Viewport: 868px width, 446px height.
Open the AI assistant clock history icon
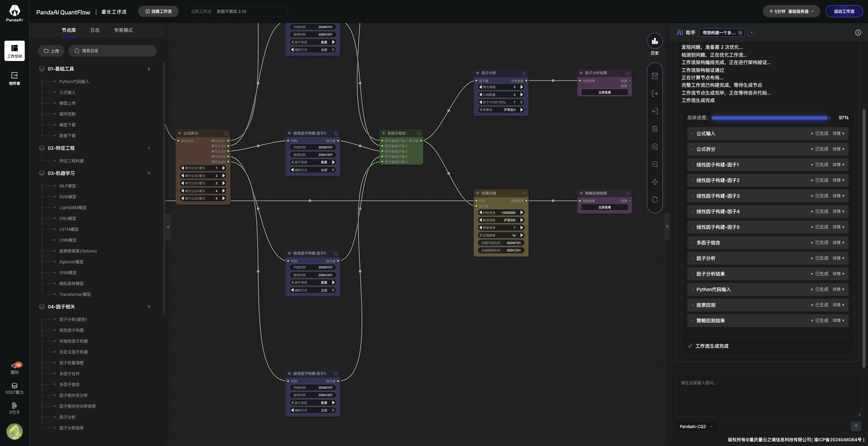(858, 33)
